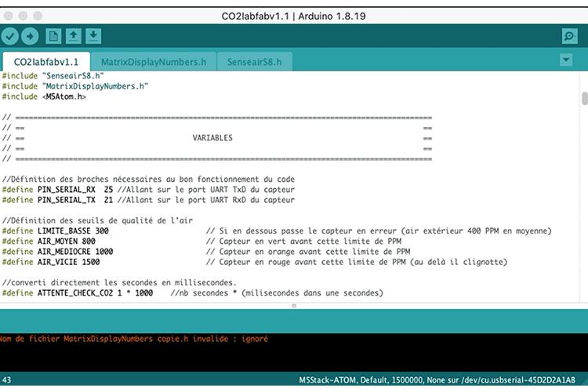Click the console divider handle dot
The image size is (588, 392).
point(294,306)
